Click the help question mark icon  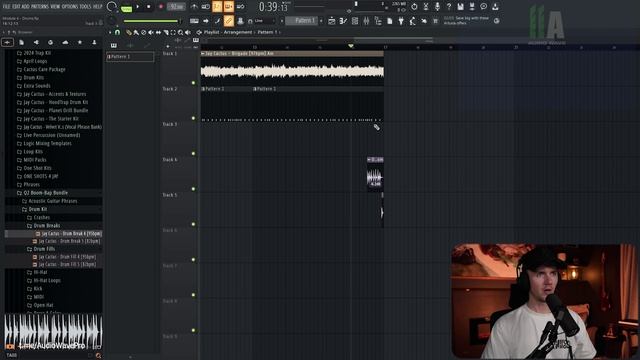[449, 7]
